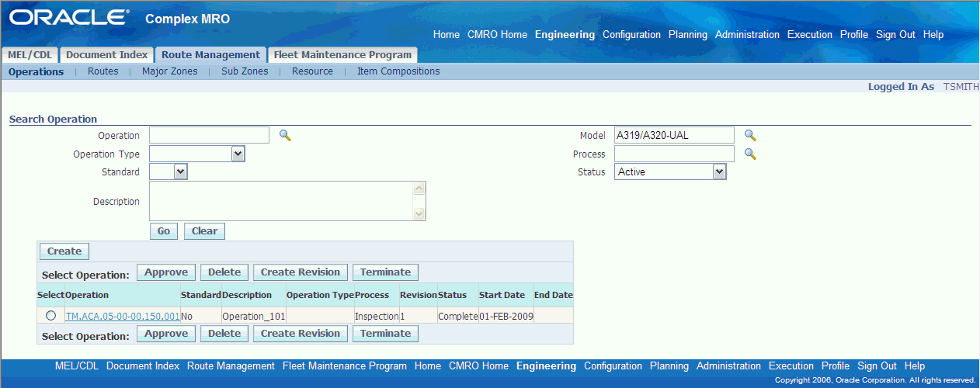Open Planning in top navigation
The width and height of the screenshot is (980, 388).
pyautogui.click(x=688, y=35)
